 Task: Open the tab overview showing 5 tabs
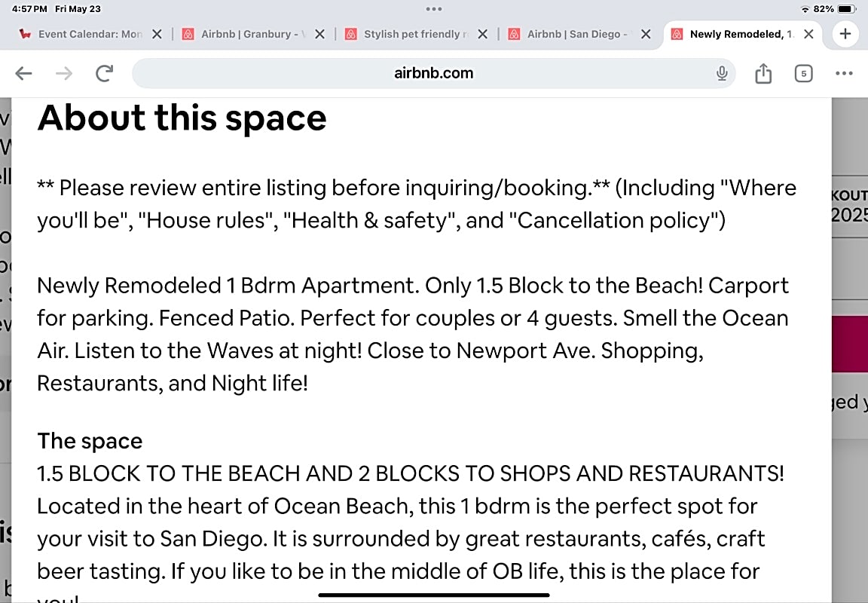click(803, 73)
